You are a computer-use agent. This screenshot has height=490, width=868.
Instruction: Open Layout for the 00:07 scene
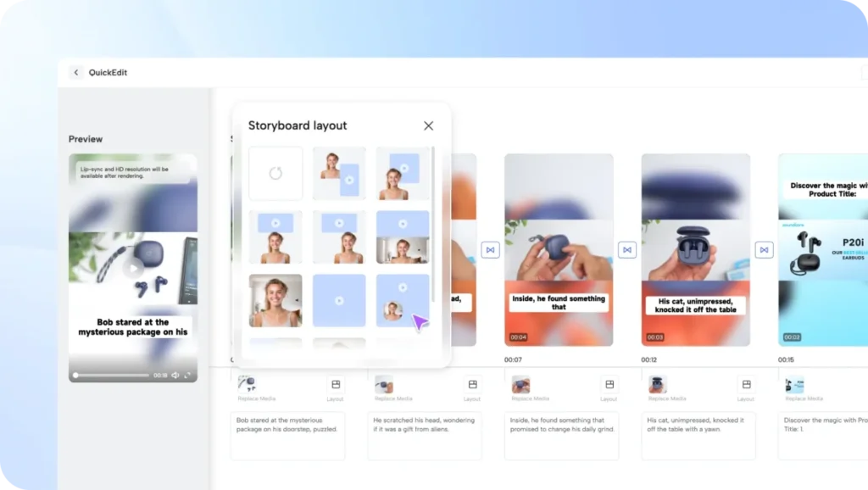coord(609,385)
